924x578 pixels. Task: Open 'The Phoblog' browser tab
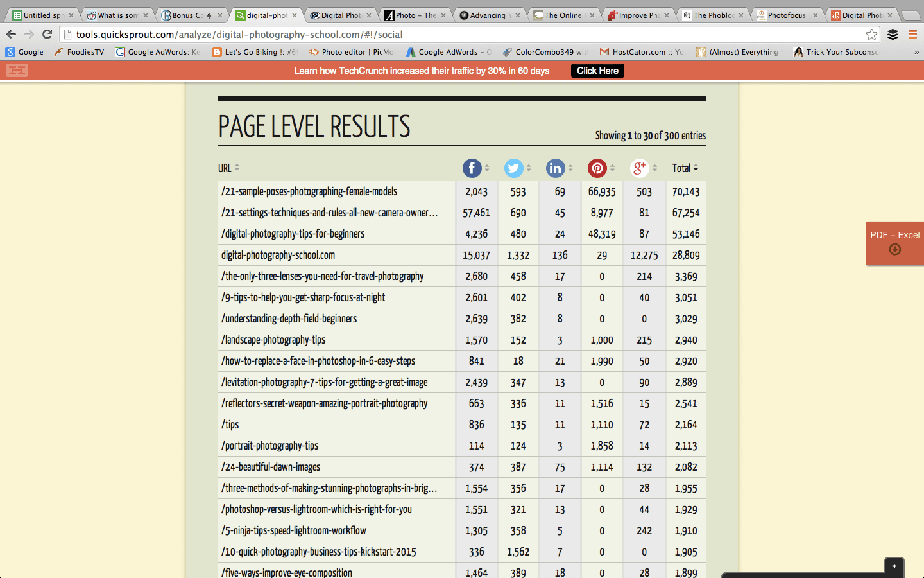[x=712, y=15]
